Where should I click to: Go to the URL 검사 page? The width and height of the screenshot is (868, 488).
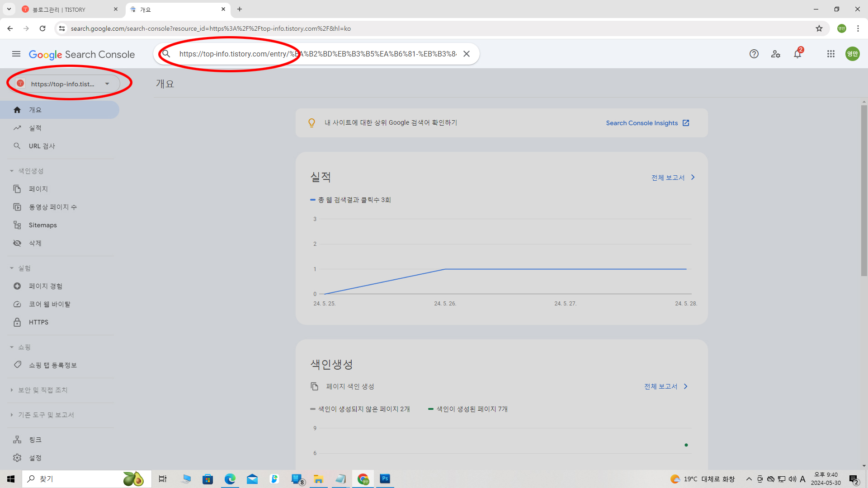coord(42,146)
